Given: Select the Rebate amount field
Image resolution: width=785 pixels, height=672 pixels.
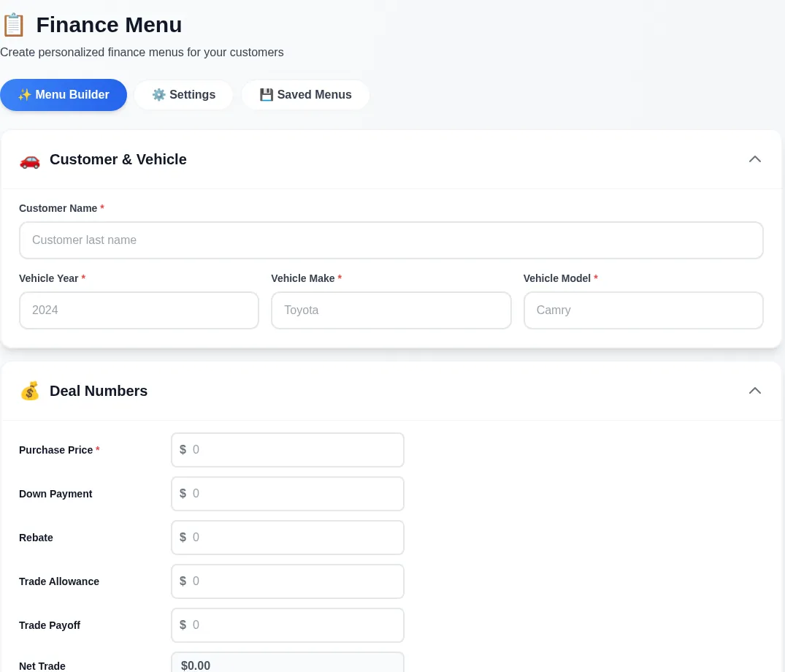Looking at the screenshot, I should [288, 538].
